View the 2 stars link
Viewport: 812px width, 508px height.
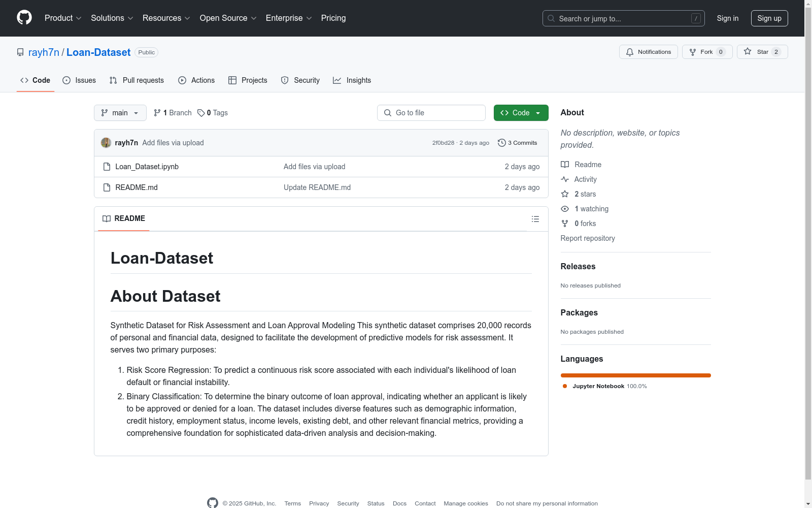[579, 194]
